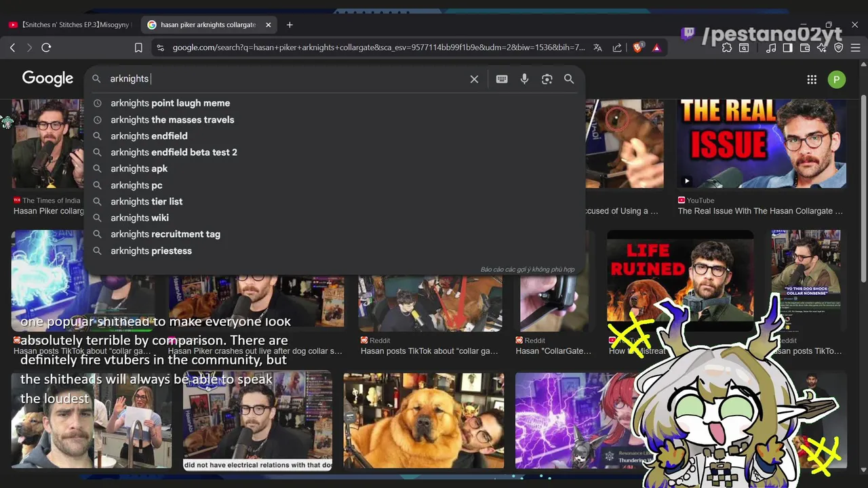This screenshot has height=488, width=868.
Task: Open the media control music-note icon
Action: click(x=771, y=47)
